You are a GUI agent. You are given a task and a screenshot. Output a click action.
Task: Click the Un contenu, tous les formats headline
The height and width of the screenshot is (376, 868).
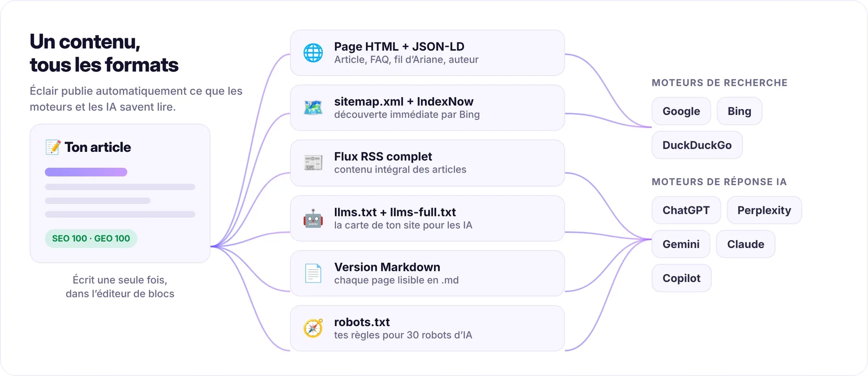(x=104, y=53)
